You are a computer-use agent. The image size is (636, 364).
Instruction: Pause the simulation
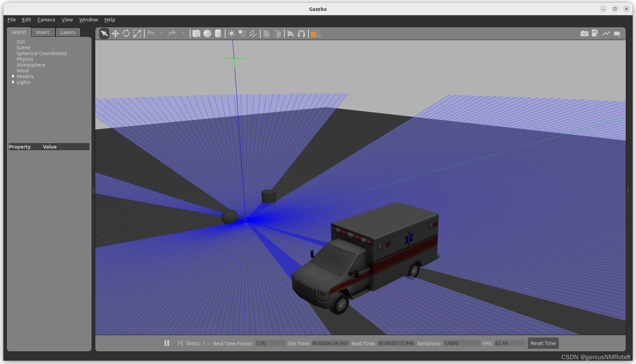(x=167, y=343)
